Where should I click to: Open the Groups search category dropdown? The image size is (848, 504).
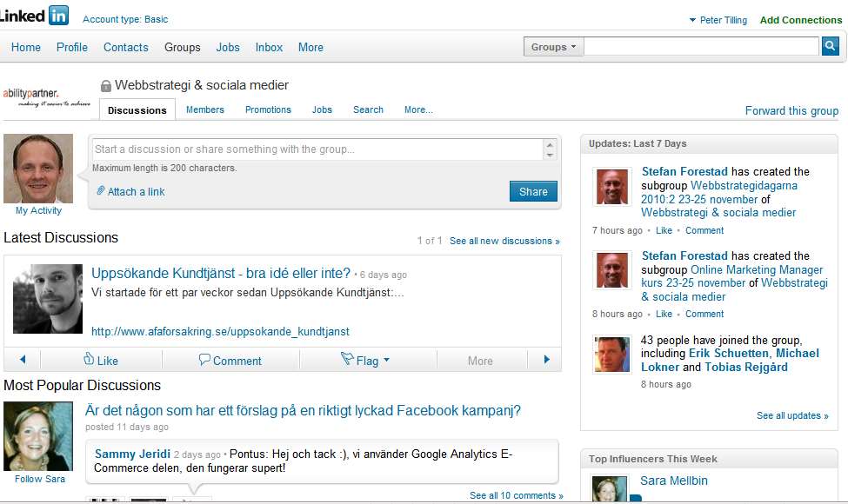pyautogui.click(x=553, y=47)
